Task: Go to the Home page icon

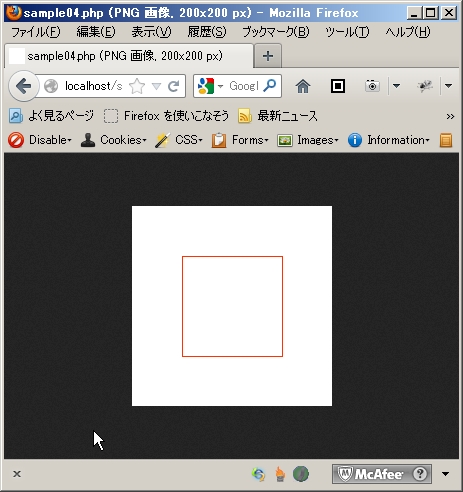Action: point(303,86)
